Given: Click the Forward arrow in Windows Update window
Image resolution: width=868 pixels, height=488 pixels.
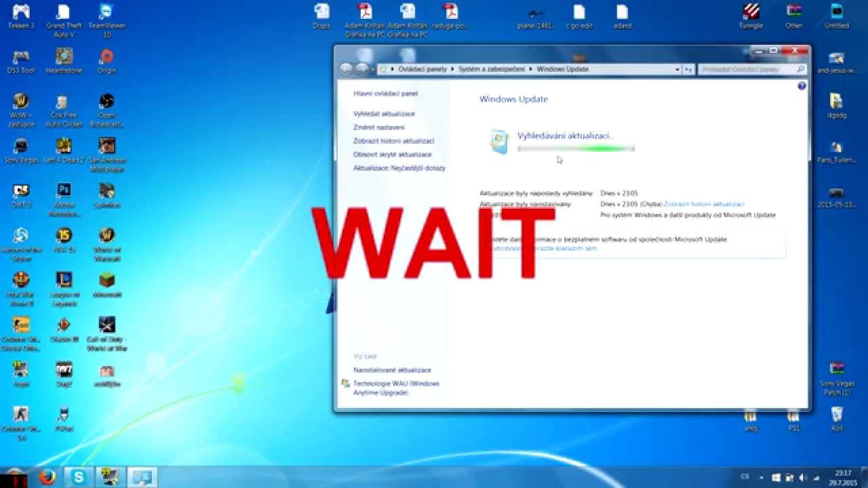Looking at the screenshot, I should click(x=363, y=69).
